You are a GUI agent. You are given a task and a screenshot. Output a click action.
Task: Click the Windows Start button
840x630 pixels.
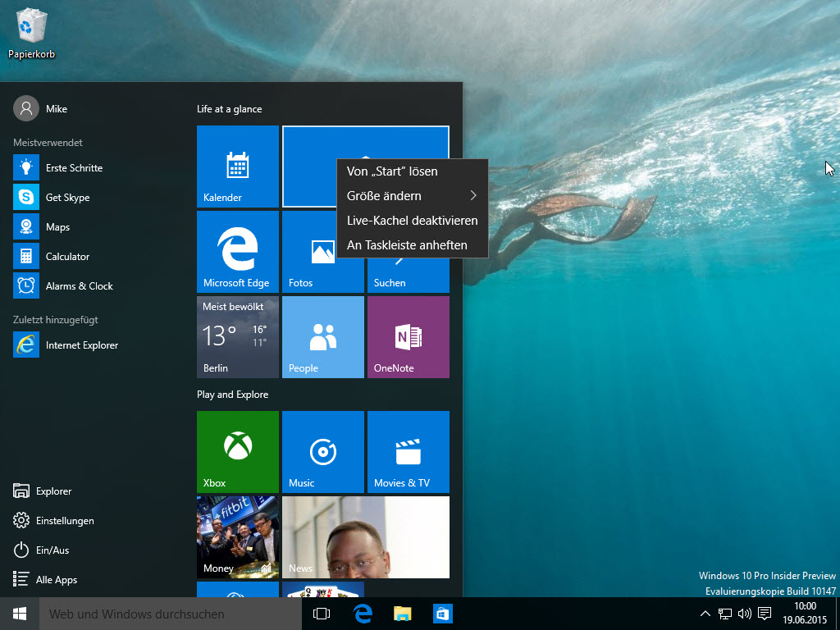20,614
